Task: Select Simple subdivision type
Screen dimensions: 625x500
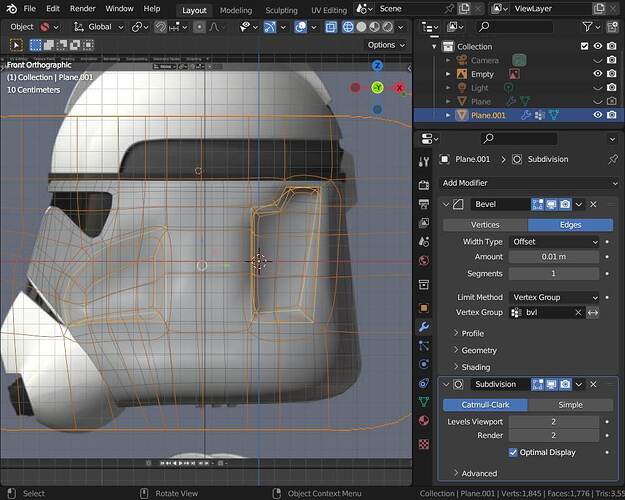Action: tap(570, 405)
